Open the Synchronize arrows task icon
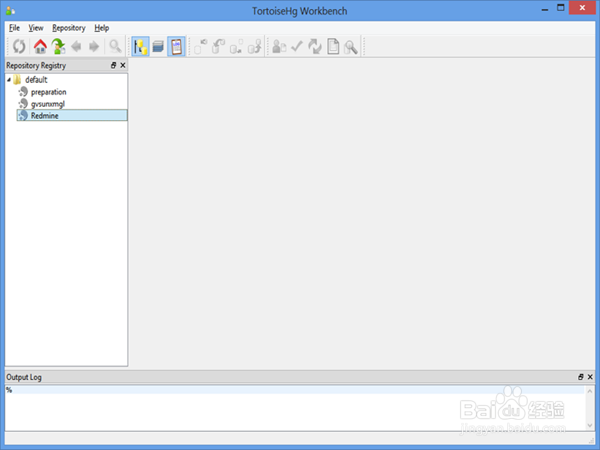The height and width of the screenshot is (450, 600). point(315,47)
